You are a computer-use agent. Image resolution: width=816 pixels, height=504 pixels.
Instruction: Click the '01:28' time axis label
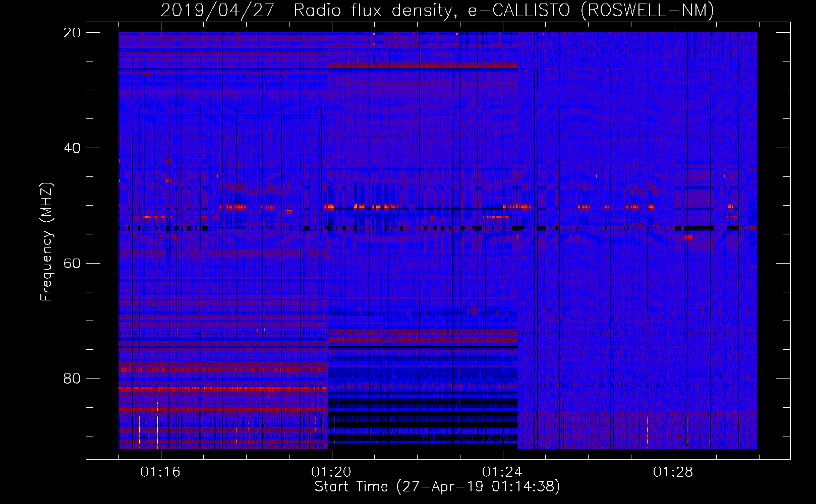tap(673, 472)
